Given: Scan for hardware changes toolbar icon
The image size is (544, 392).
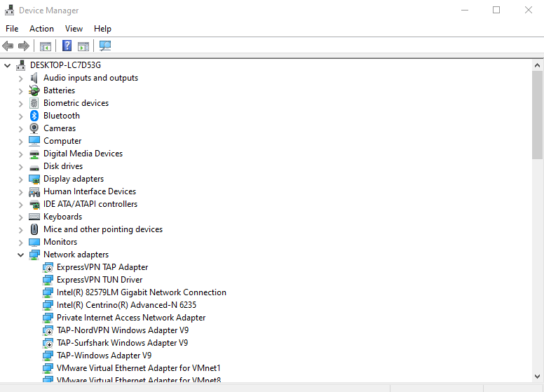Looking at the screenshot, I should [104, 46].
